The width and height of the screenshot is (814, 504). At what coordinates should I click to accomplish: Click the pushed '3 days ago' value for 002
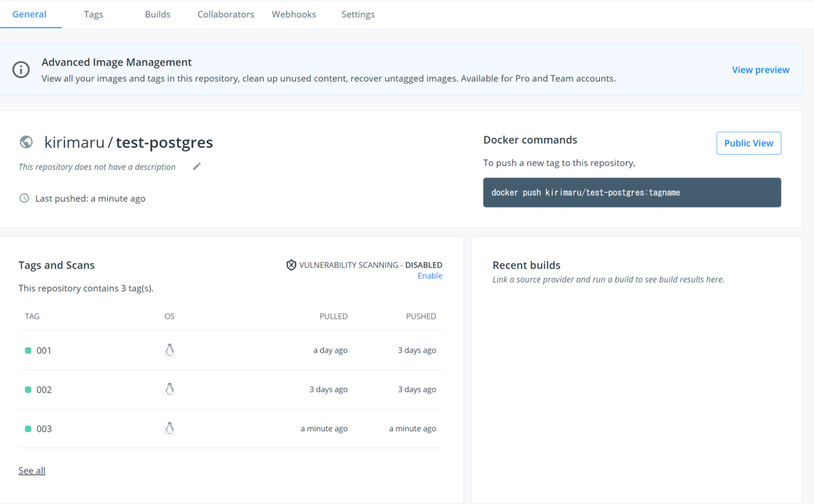(x=416, y=390)
